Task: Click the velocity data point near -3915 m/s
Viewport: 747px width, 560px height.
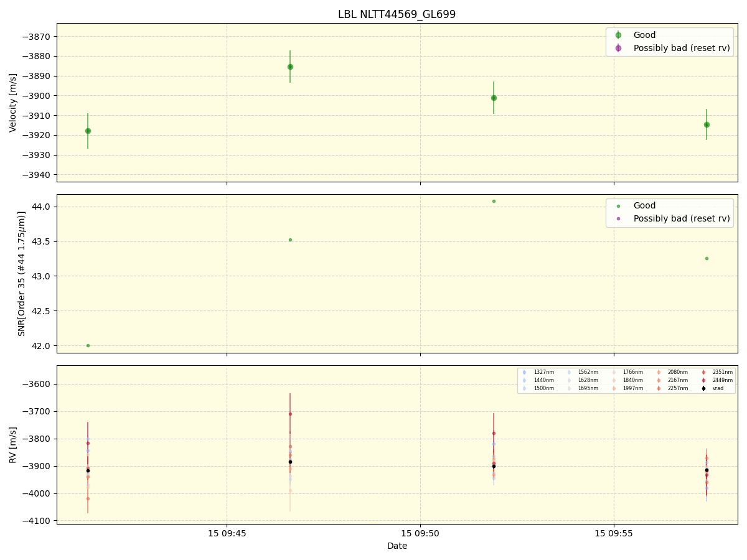Action: coord(707,124)
